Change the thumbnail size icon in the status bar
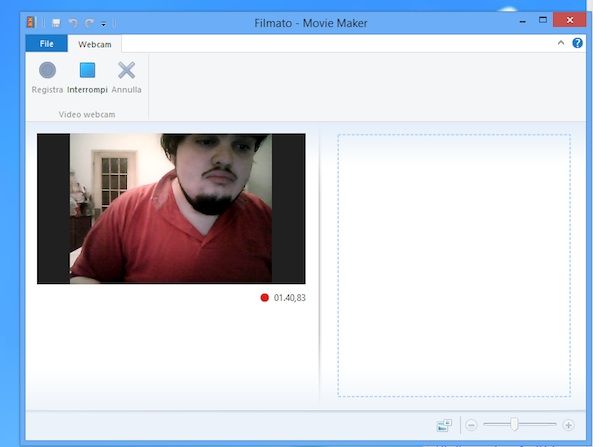 coord(444,425)
